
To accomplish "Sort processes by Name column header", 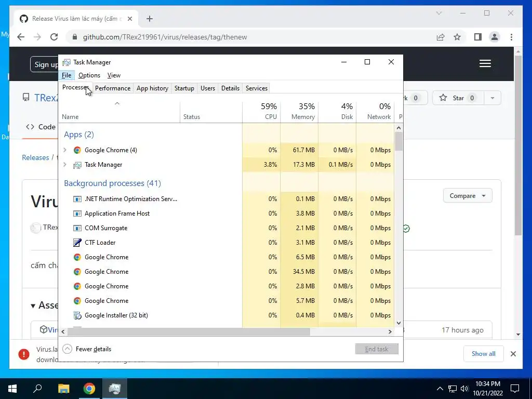I will coord(119,111).
